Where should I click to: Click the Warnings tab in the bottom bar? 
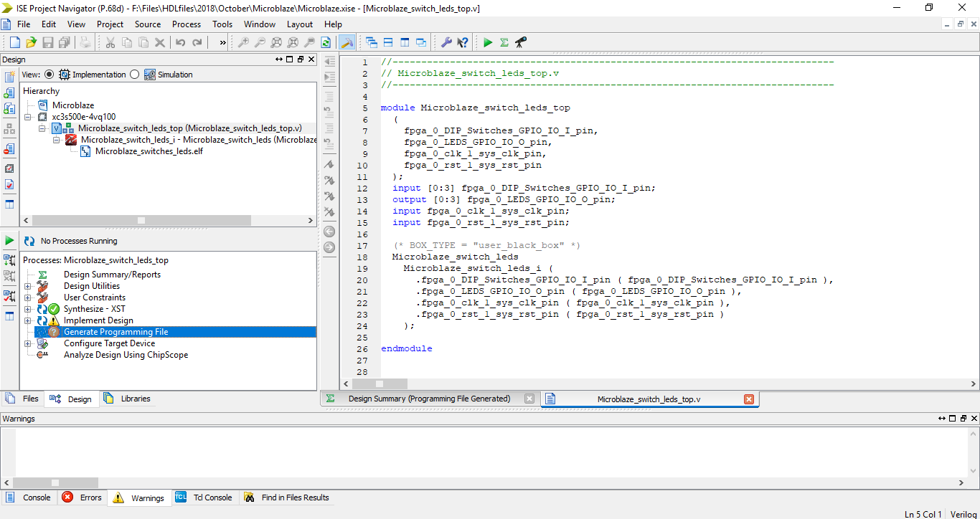click(x=139, y=498)
